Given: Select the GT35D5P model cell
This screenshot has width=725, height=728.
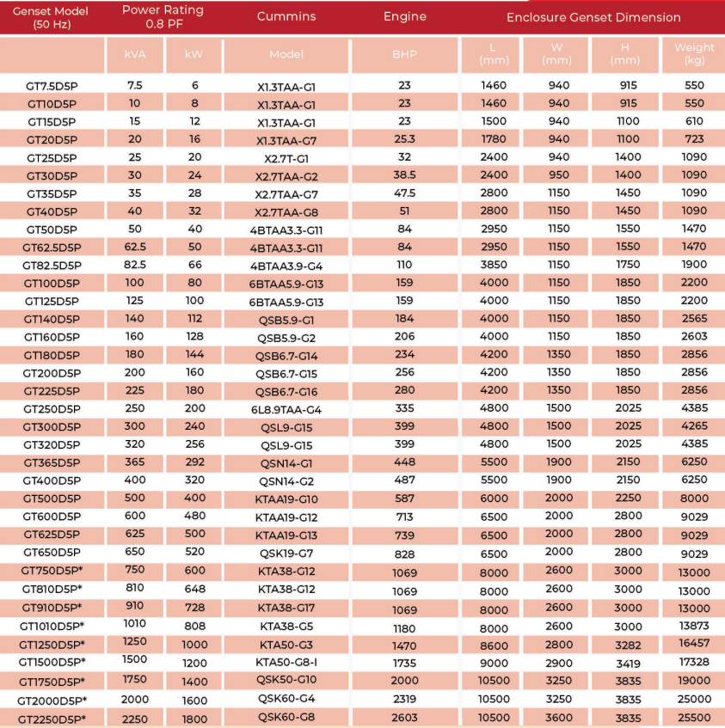Looking at the screenshot, I should click(52, 194).
